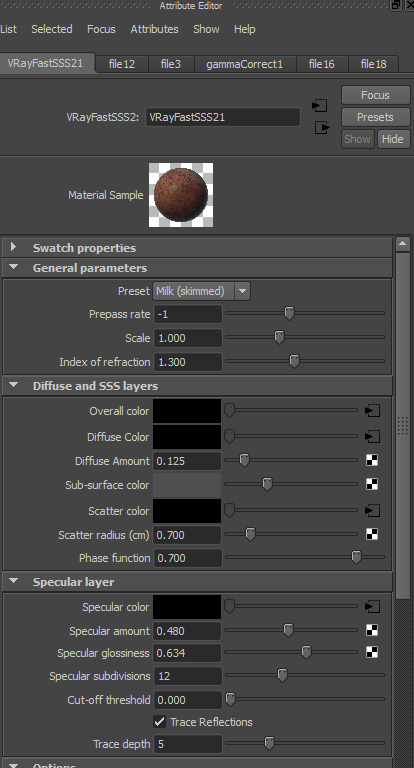Image resolution: width=414 pixels, height=768 pixels.
Task: Click the Index of refraction value field
Action: click(188, 362)
